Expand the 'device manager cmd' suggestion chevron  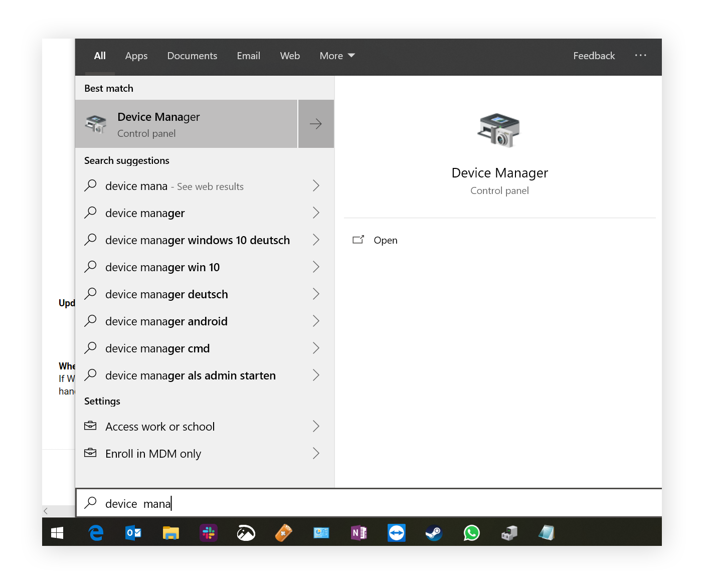[x=316, y=348]
